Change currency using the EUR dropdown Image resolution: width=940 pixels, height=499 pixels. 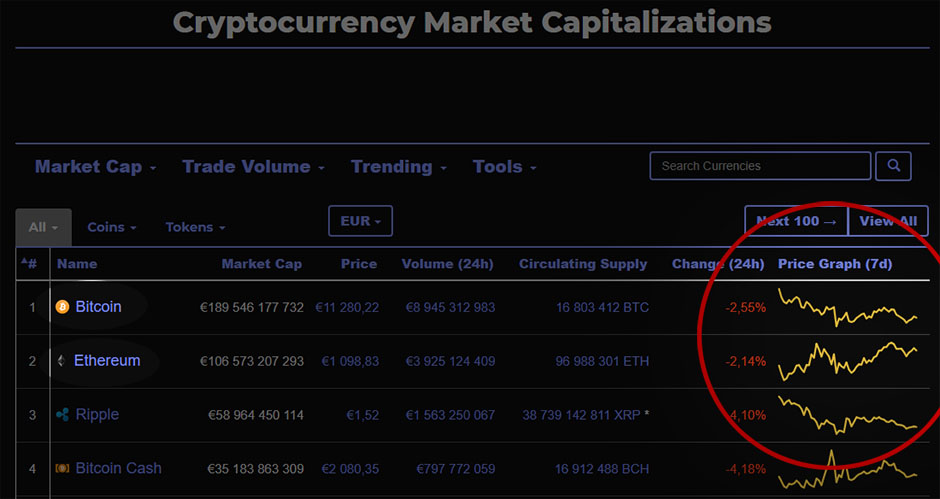pyautogui.click(x=360, y=221)
